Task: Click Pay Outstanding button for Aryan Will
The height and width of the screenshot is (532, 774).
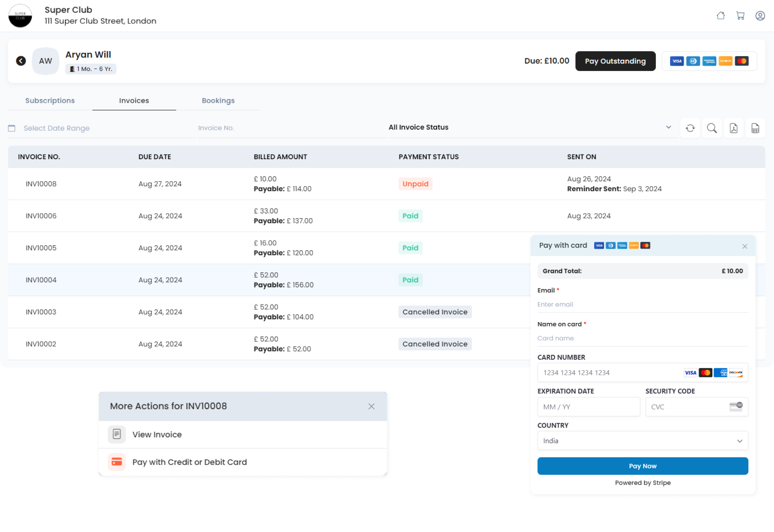Action: [x=615, y=60]
